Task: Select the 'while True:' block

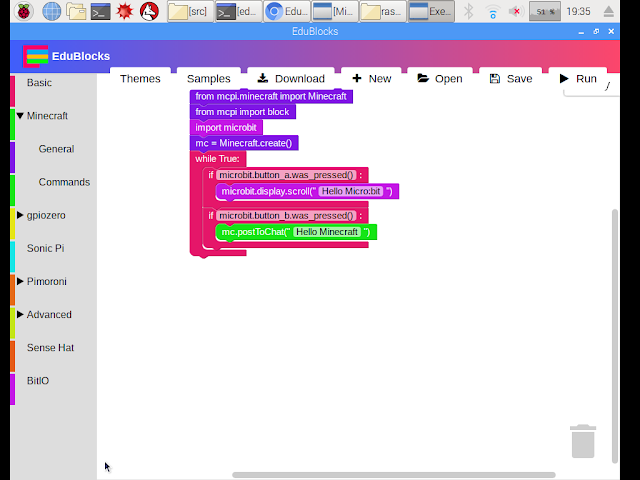Action: (x=217, y=159)
